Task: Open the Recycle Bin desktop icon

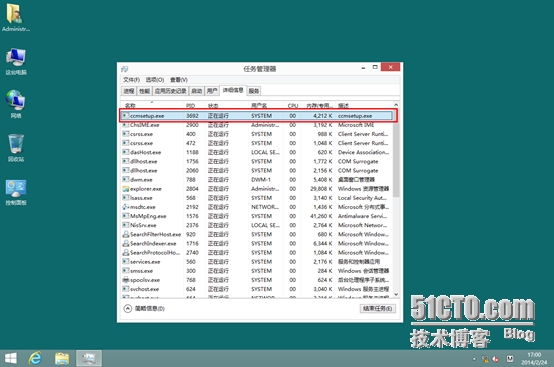Action: tap(16, 148)
